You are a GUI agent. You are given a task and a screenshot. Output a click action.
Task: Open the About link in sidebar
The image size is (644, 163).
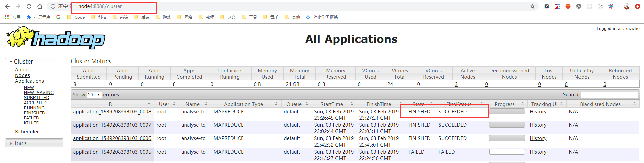tap(22, 70)
